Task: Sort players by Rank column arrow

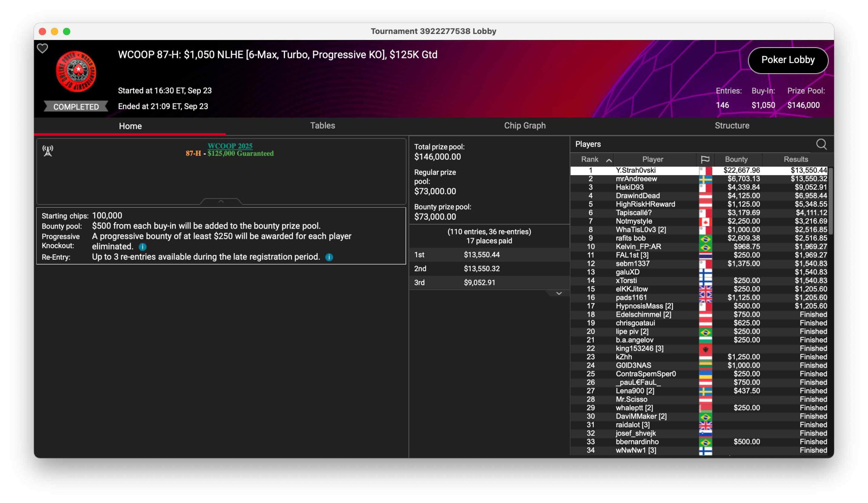Action: (609, 160)
